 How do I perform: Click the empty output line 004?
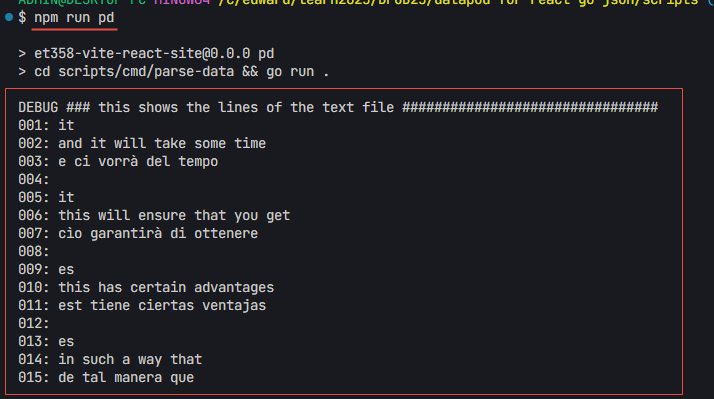[34, 179]
